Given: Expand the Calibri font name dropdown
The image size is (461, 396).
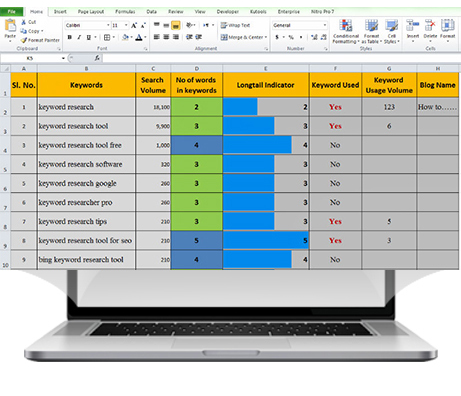Looking at the screenshot, I should pos(108,25).
